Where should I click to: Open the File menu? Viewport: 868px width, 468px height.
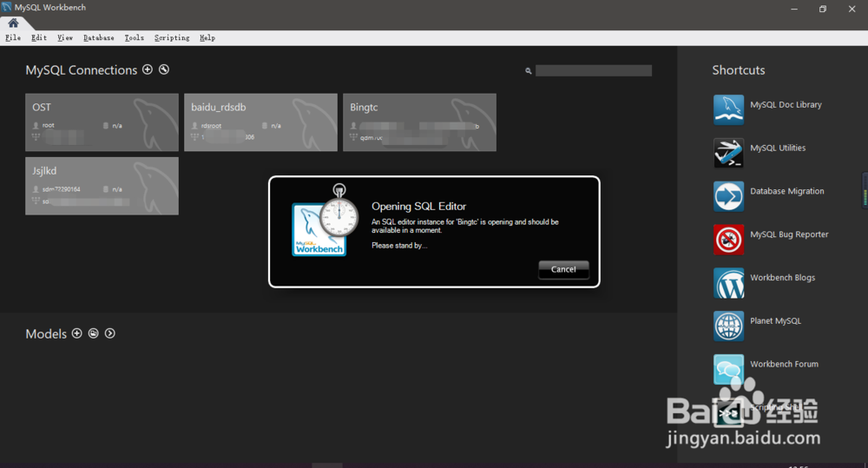(13, 37)
